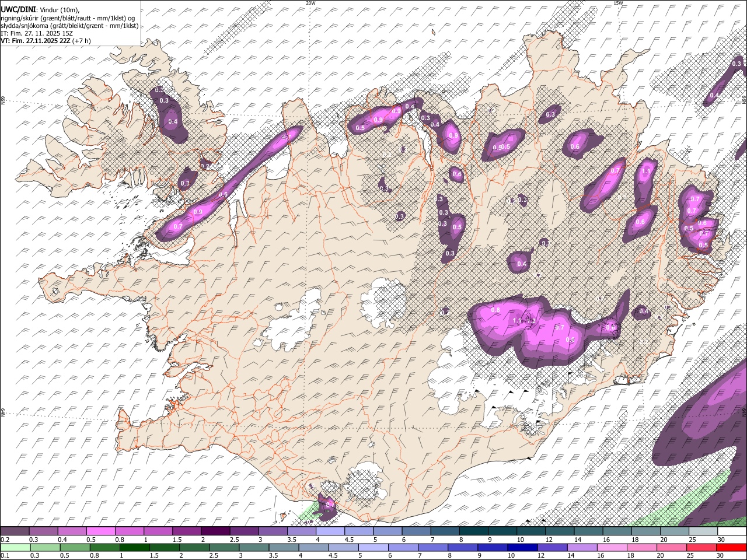Select the darkest green swatch labeled 1 in the lower legend

point(134,547)
